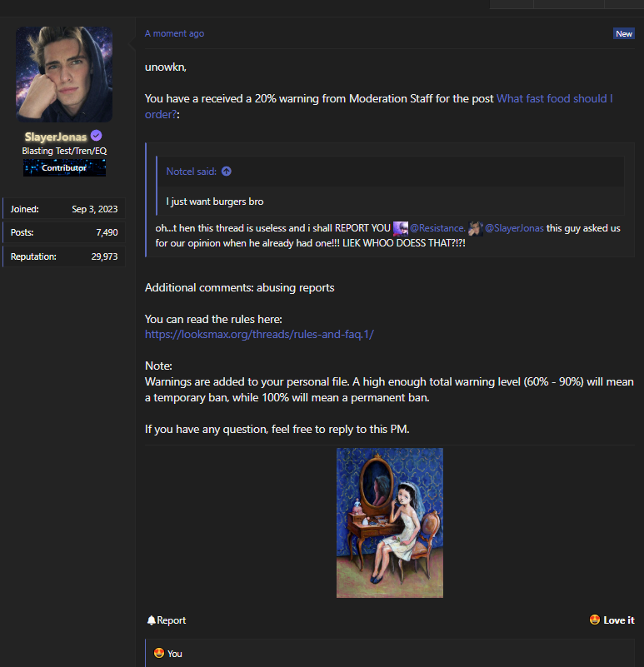Click the 'You' reaction list entry
Image resolution: width=644 pixels, height=667 pixels.
pyautogui.click(x=174, y=654)
